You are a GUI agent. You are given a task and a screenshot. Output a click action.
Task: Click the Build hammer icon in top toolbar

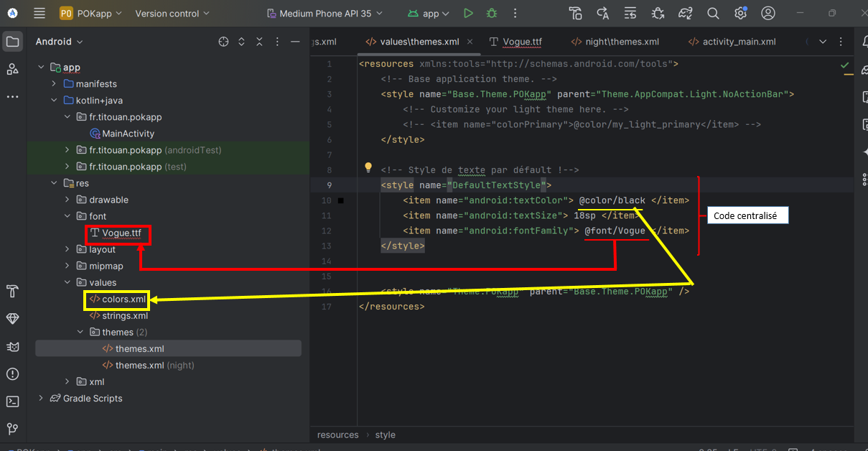click(x=575, y=13)
